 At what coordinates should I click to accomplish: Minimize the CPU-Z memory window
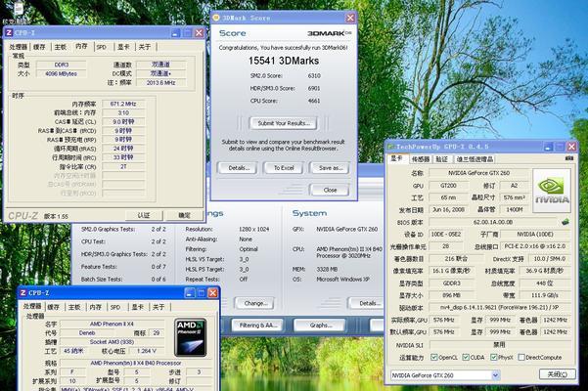pos(175,33)
